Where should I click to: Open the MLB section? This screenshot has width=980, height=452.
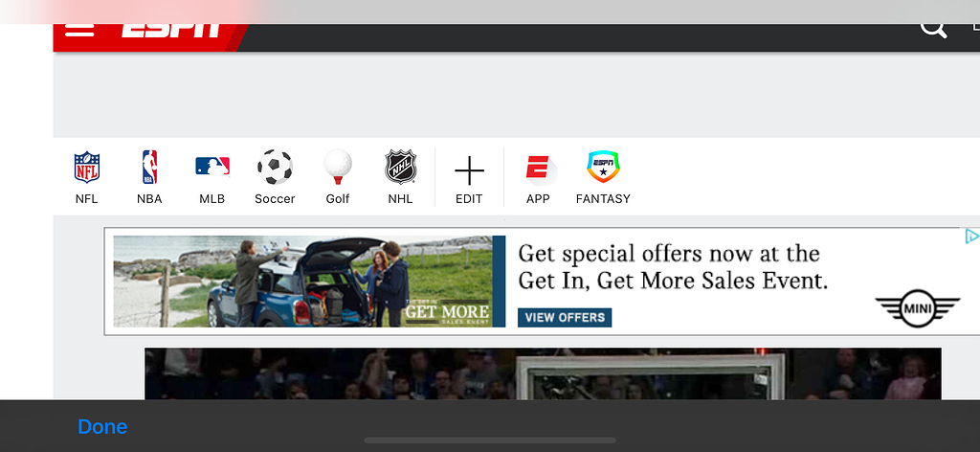click(x=212, y=177)
